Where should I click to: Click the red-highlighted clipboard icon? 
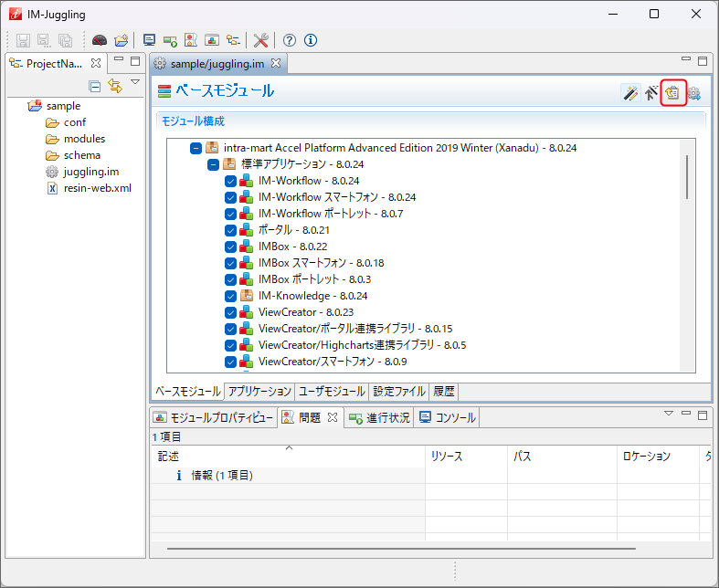[x=673, y=92]
